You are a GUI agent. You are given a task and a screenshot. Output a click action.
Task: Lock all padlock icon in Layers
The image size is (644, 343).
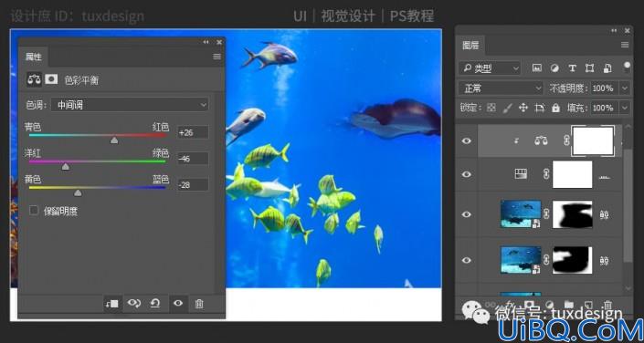(x=555, y=108)
